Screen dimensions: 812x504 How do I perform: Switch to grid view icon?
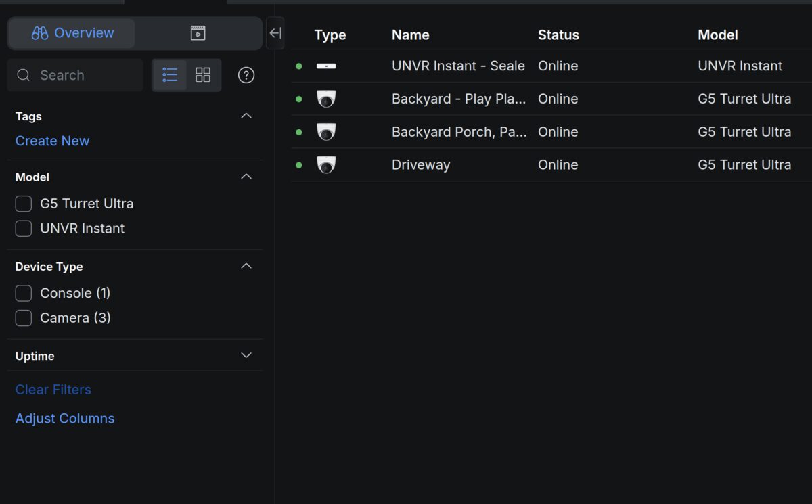[x=203, y=75]
